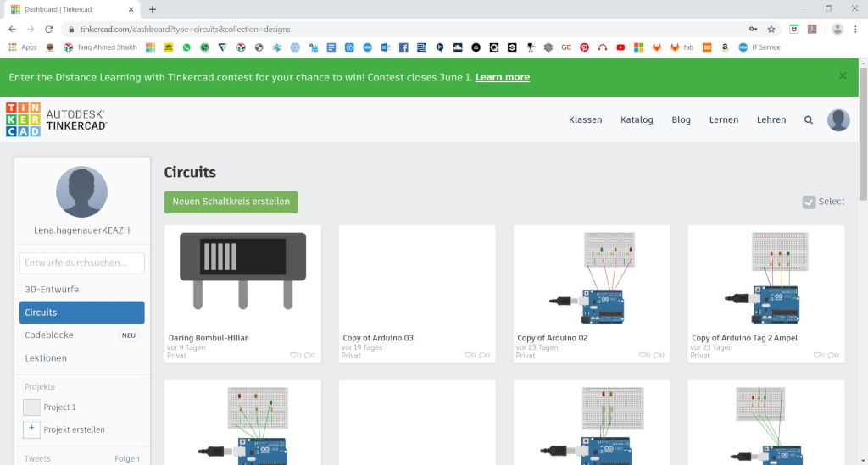Open Copy of Arduino 03 design

pos(417,294)
